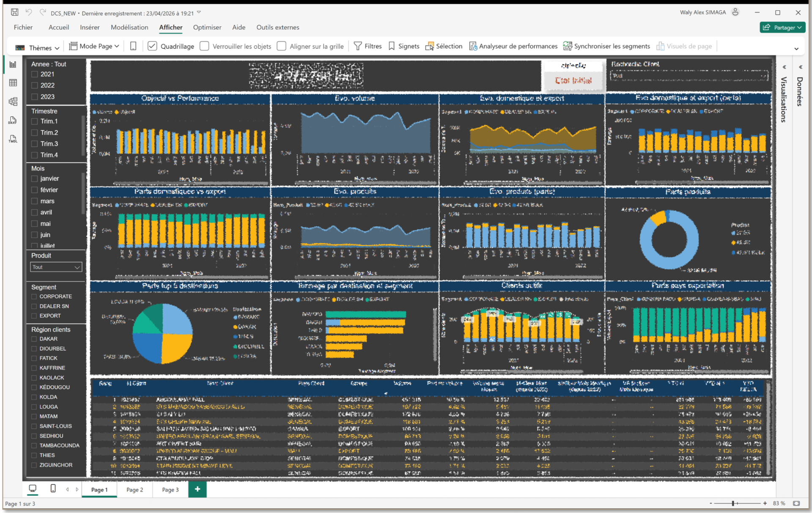Open the Accueil ribbon tab

pyautogui.click(x=59, y=27)
